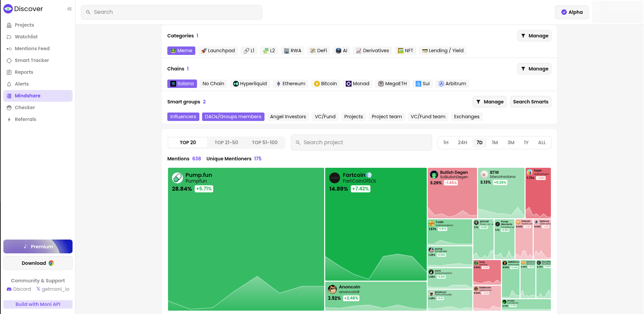This screenshot has width=644, height=314.
Task: Click the Premium gradient banner
Action: (38, 246)
